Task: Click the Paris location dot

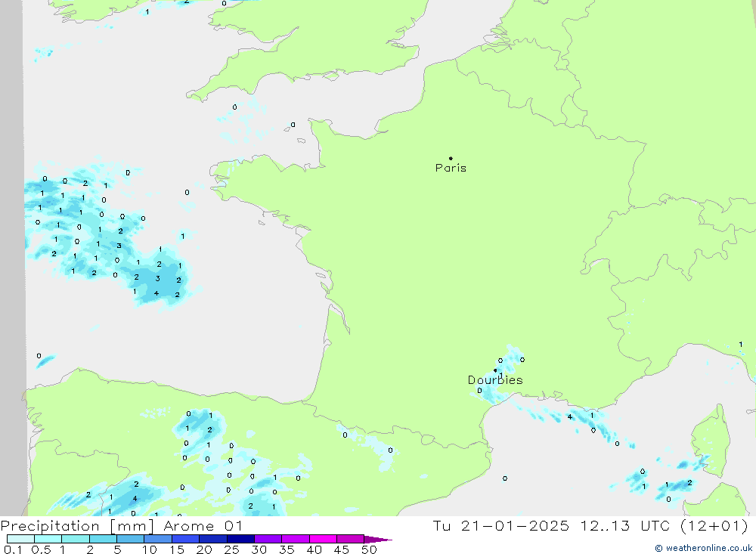Action: [x=451, y=158]
